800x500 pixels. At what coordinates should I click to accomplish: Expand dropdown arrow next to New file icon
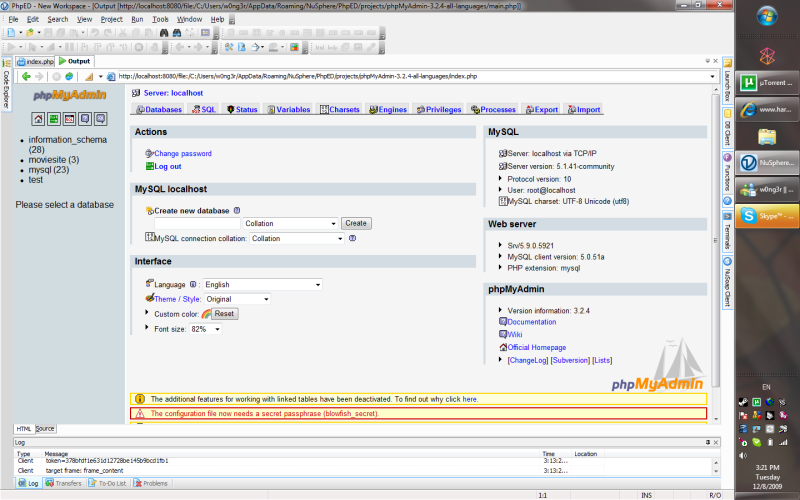point(20,32)
